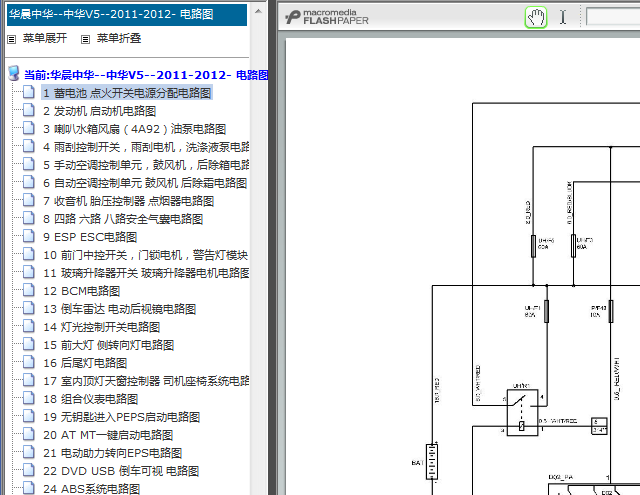The image size is (640, 495).
Task: Open 1 蓄电池 点火开关电源分配电路图
Action: (127, 93)
